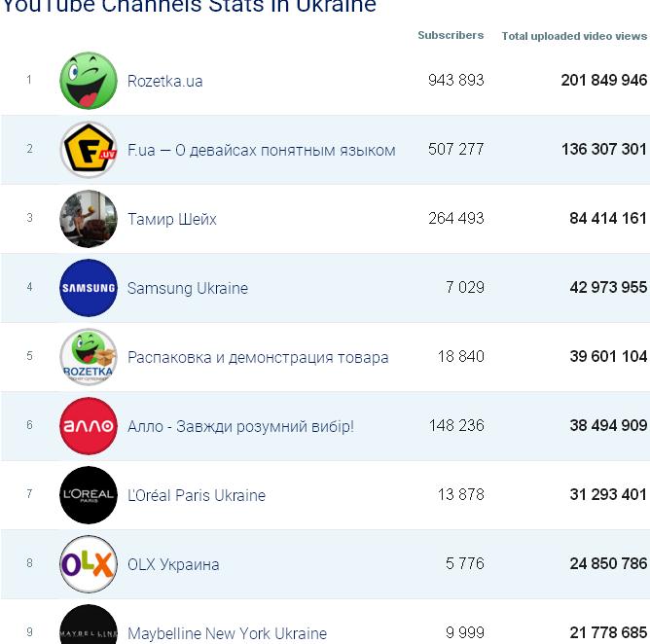Open Алло - Завжди розумний вибір! link

click(x=241, y=426)
